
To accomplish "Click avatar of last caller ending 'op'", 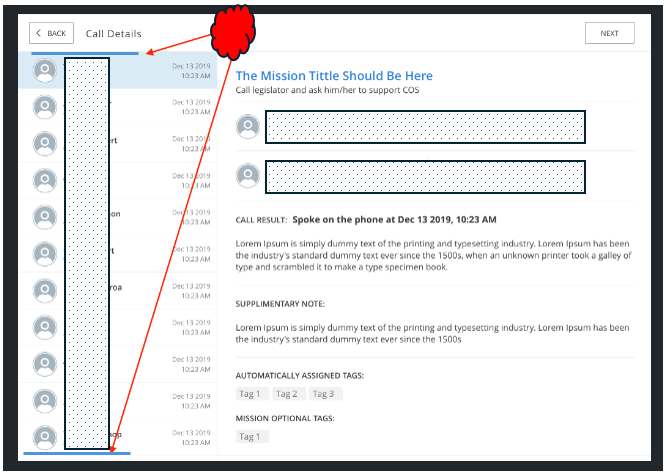I will (x=44, y=436).
